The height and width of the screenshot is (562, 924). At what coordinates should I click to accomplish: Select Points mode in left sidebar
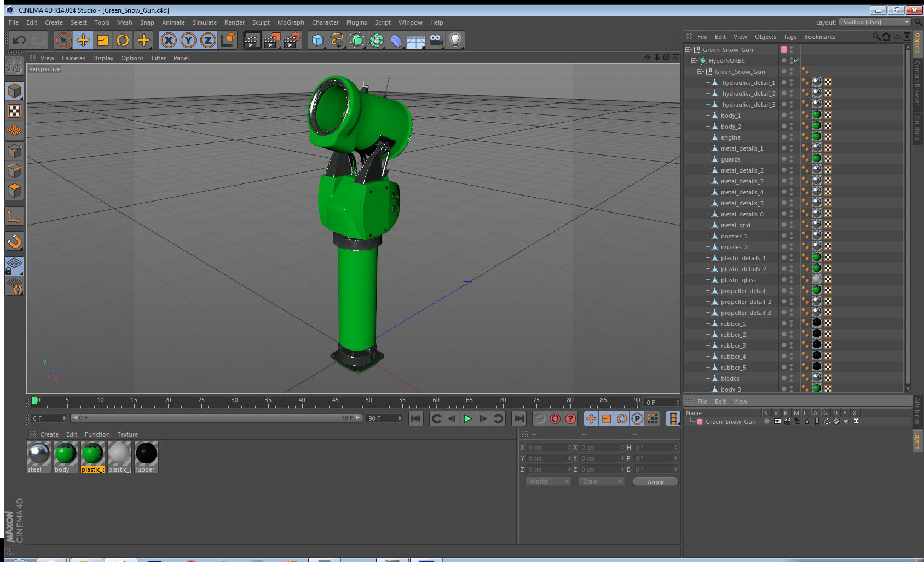(x=14, y=151)
